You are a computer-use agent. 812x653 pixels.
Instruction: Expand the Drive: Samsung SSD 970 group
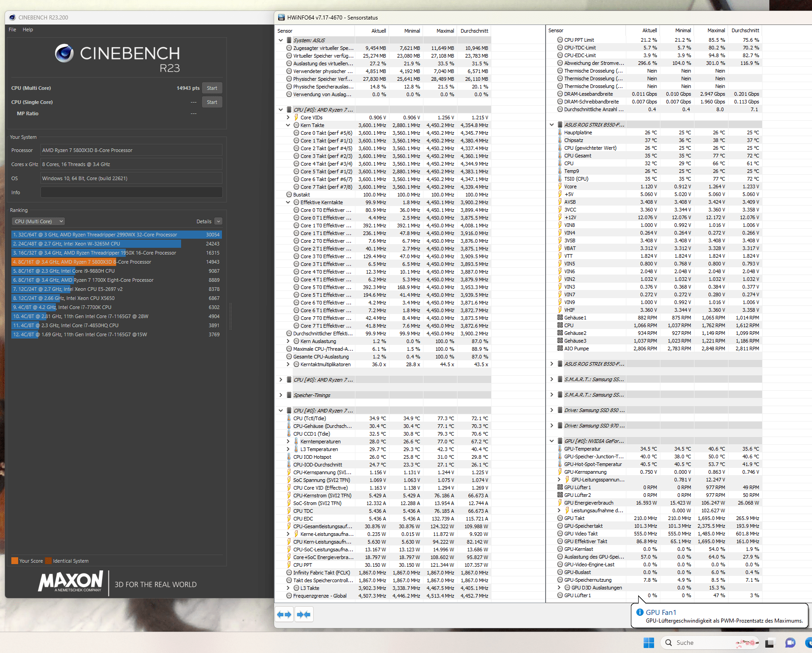551,426
